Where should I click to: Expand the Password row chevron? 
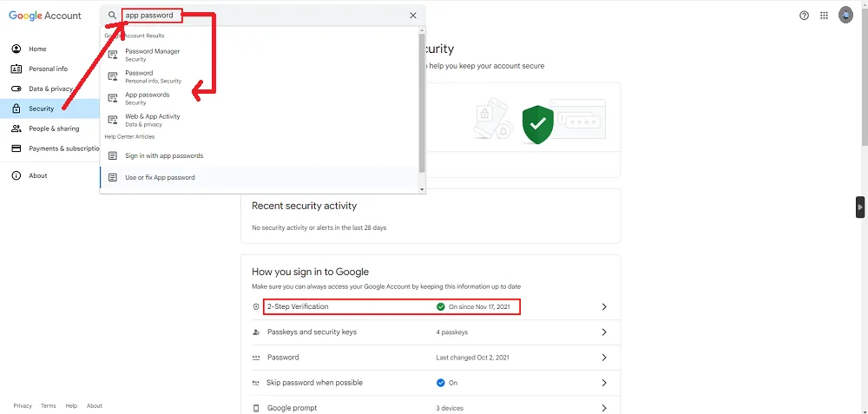[x=604, y=358]
